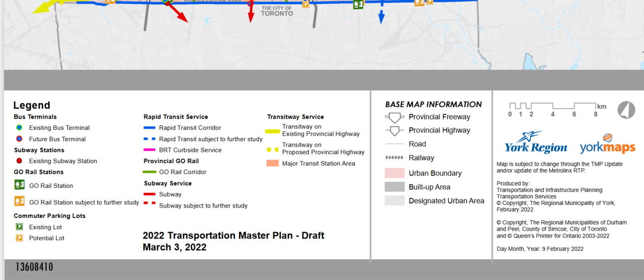Click the 2022 Transportation Master Plan title
This screenshot has height=280, width=644.
tap(233, 236)
